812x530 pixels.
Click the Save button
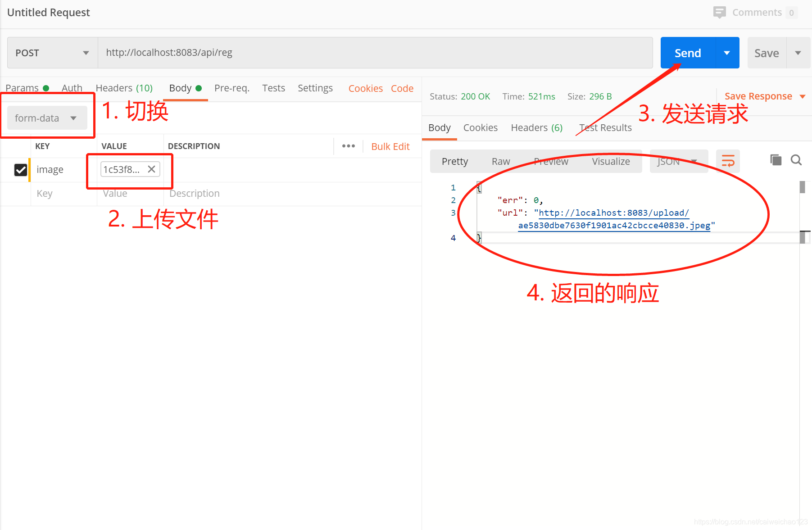(x=767, y=53)
